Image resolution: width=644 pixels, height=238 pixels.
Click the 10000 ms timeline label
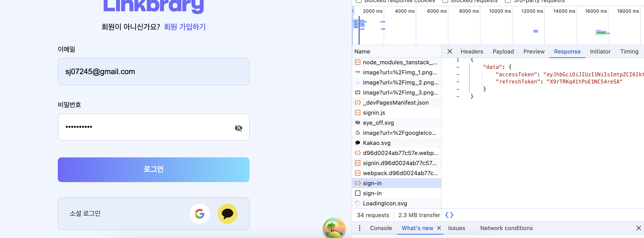click(500, 11)
